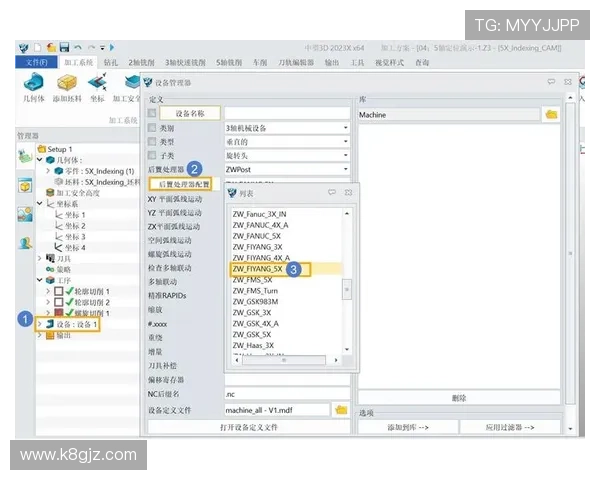Open the 文件(F) menu
The height and width of the screenshot is (480, 600).
click(x=38, y=62)
